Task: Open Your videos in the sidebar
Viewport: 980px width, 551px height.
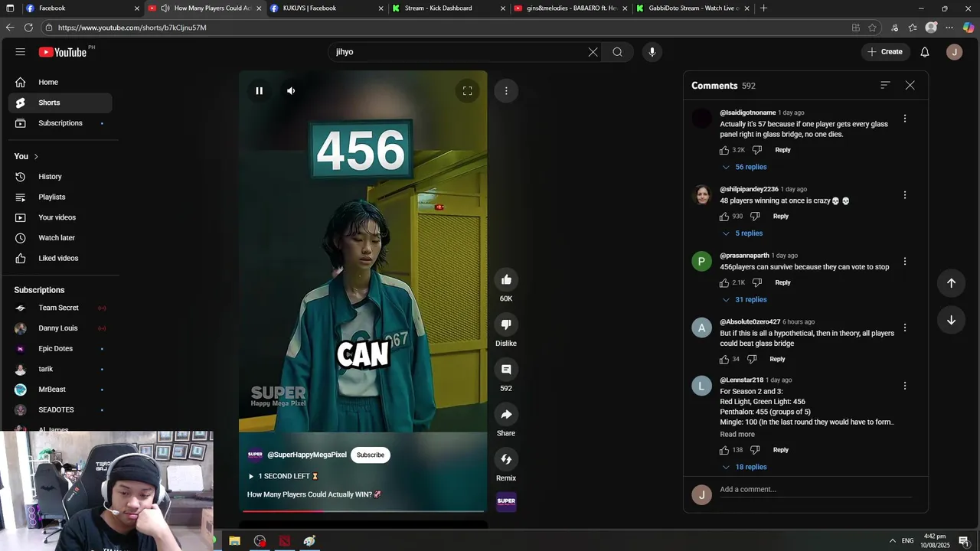Action: pos(60,217)
